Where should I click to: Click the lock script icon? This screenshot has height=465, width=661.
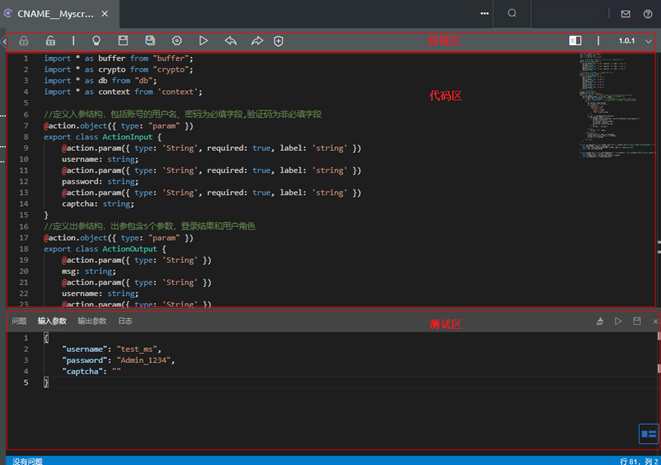pos(23,41)
